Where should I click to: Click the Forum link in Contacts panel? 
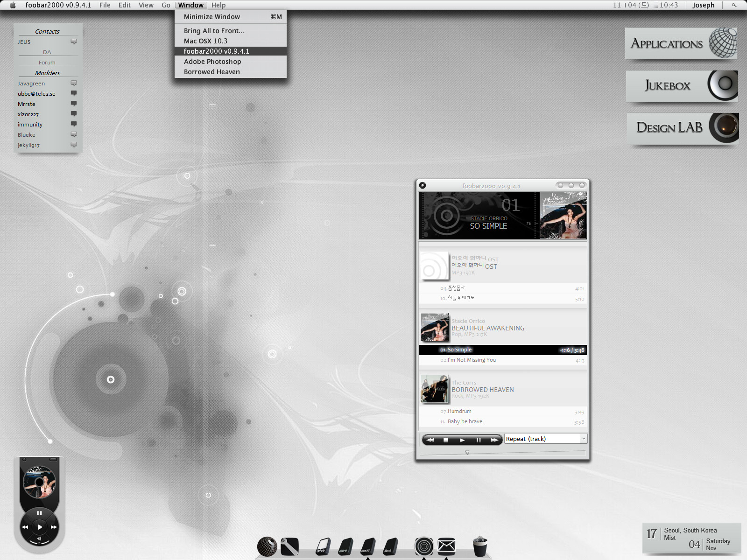pos(47,63)
